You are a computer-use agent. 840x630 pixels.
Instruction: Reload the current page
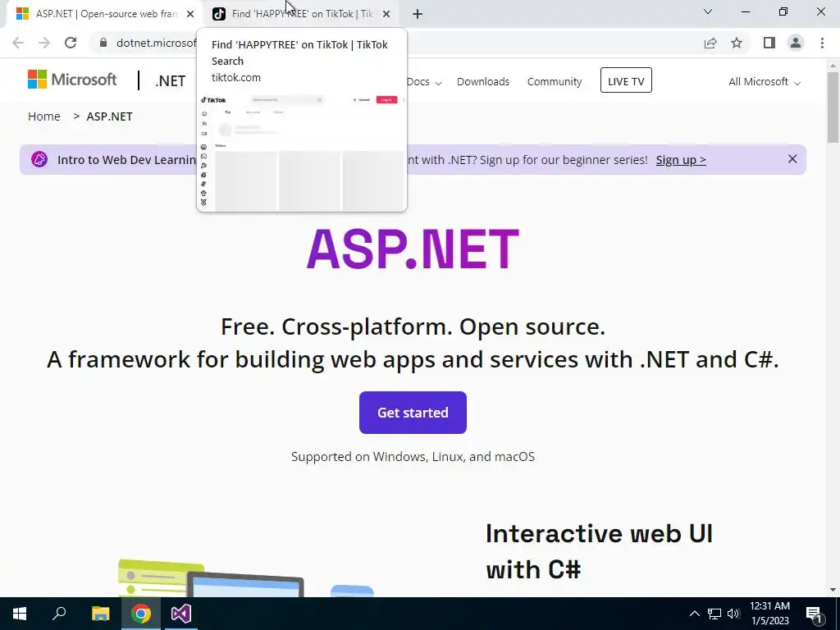(71, 43)
